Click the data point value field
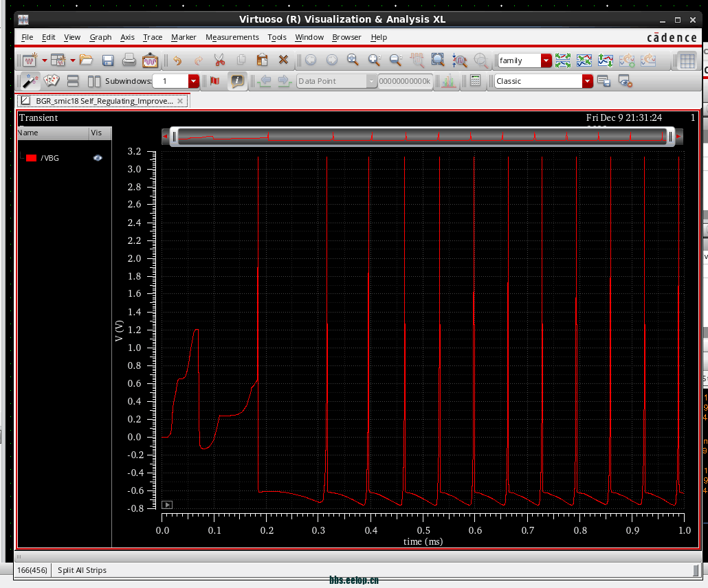The image size is (708, 588). point(405,81)
